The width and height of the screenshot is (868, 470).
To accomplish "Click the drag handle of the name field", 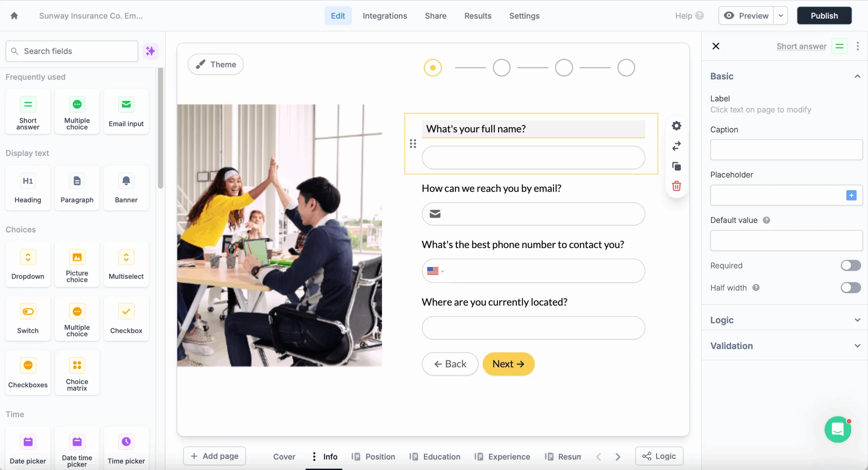I will click(x=413, y=144).
